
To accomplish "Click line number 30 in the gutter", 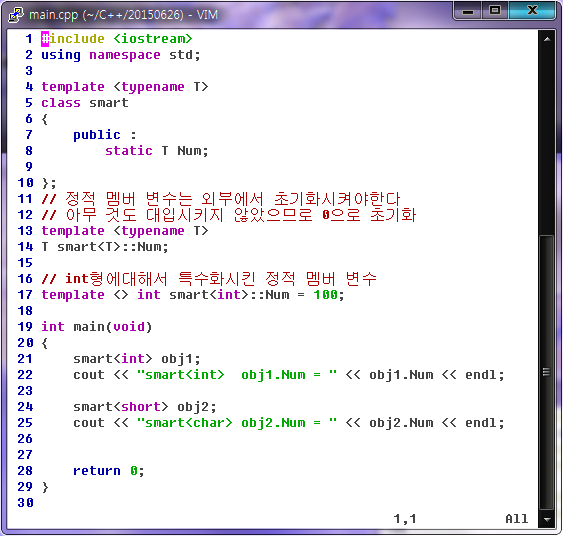I will point(25,503).
